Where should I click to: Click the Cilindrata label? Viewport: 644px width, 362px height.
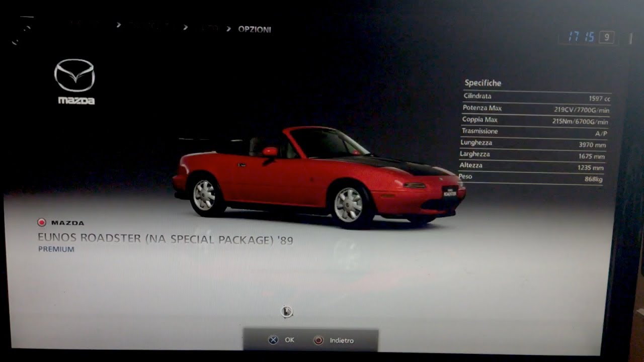(x=477, y=96)
